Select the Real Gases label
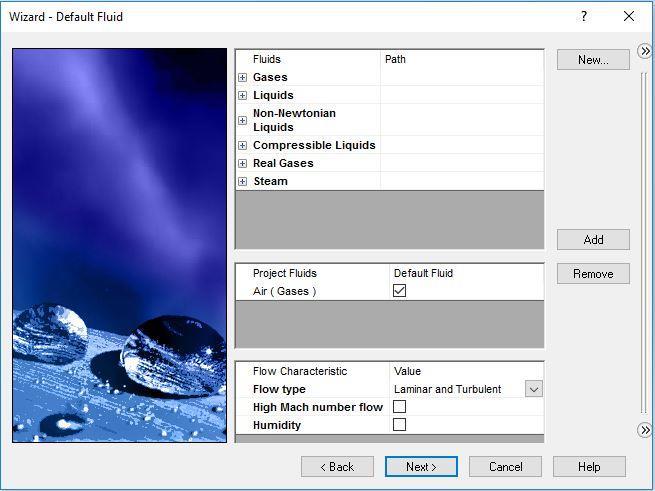The width and height of the screenshot is (655, 491). click(283, 163)
